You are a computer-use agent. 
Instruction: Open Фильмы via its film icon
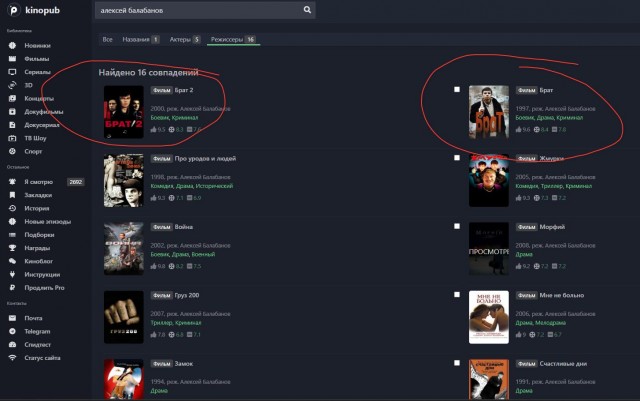point(12,58)
